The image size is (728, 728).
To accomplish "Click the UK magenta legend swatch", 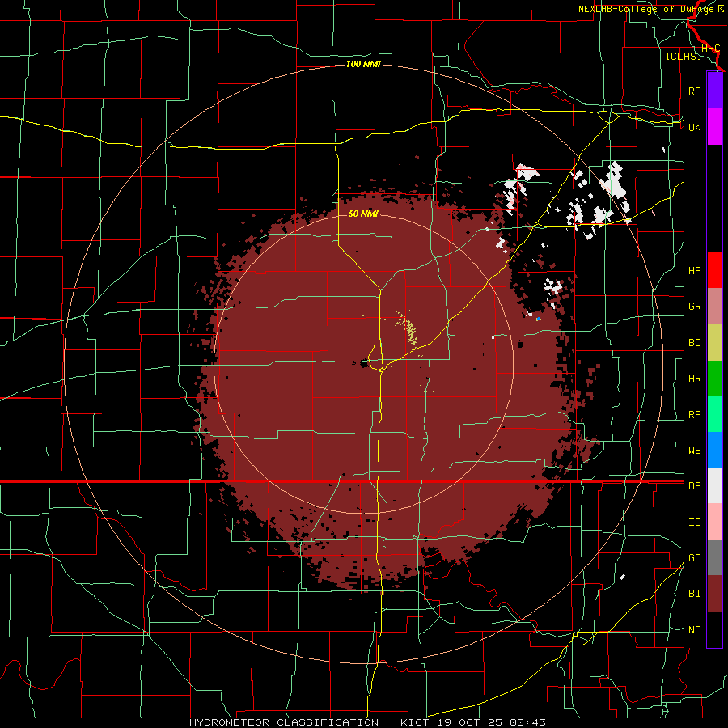I will [714, 127].
